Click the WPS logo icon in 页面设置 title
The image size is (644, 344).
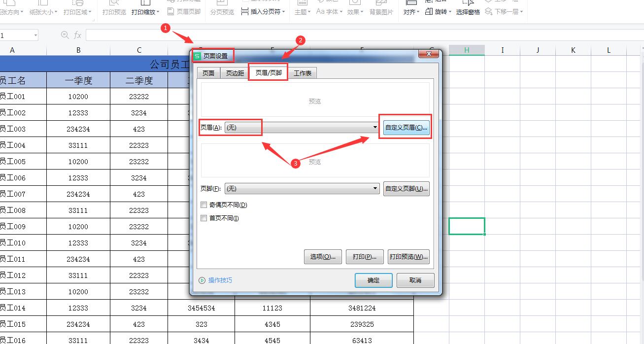pos(197,56)
